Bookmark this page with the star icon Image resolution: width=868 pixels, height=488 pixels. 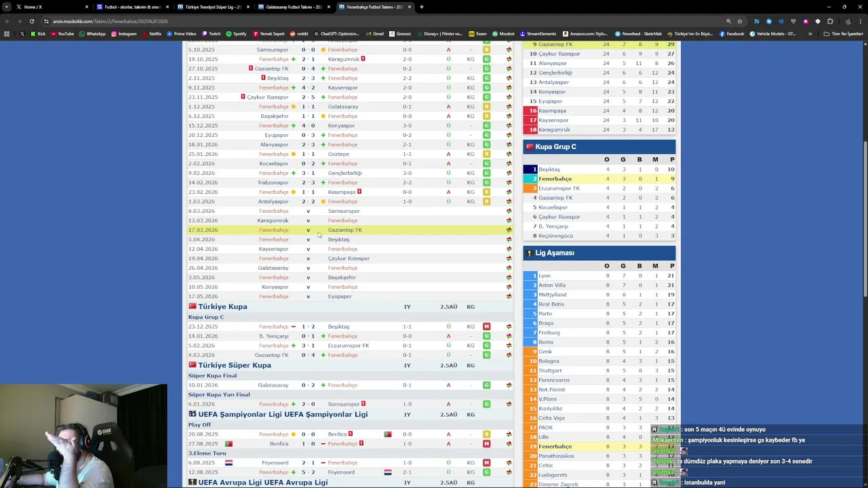[x=740, y=21]
